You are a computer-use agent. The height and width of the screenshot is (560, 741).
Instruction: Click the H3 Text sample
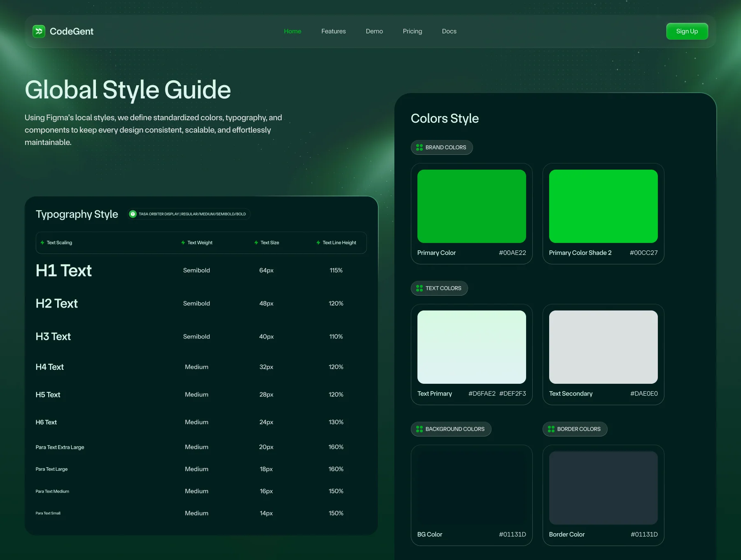(x=53, y=336)
